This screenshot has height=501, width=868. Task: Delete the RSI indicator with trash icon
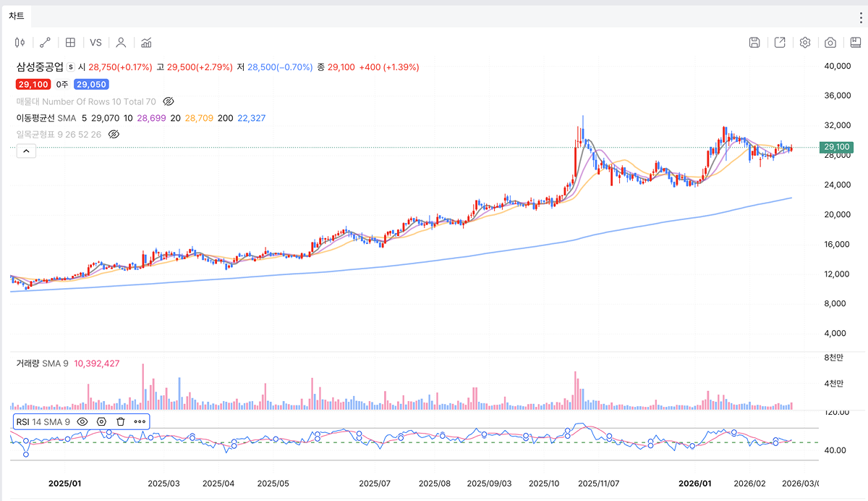[x=121, y=421]
